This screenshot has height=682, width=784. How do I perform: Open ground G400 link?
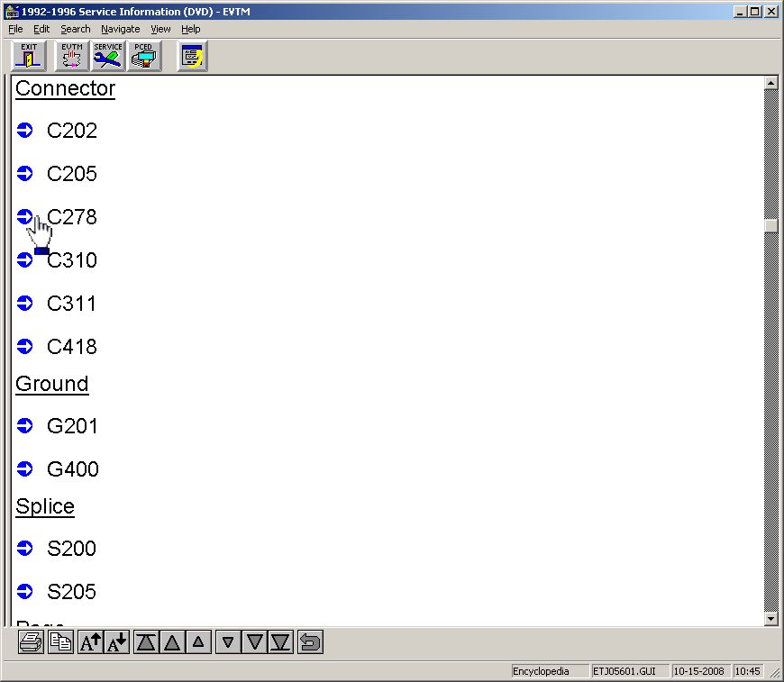pyautogui.click(x=72, y=469)
